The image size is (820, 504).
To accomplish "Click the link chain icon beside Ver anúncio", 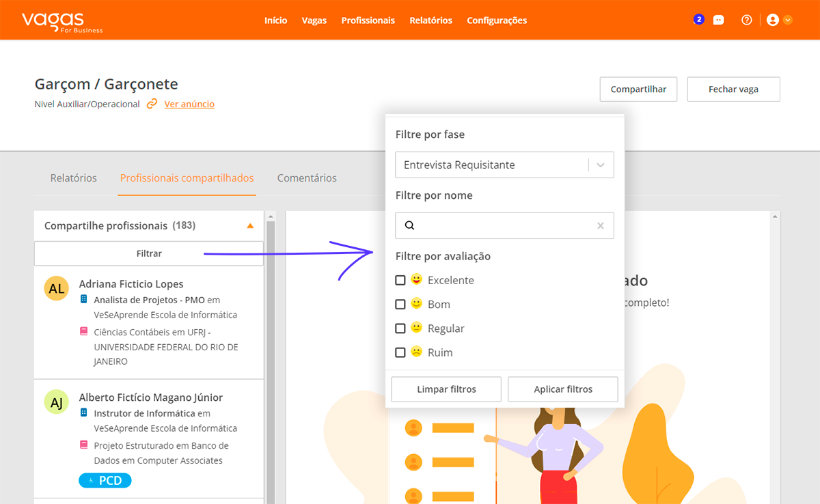I will click(x=152, y=104).
